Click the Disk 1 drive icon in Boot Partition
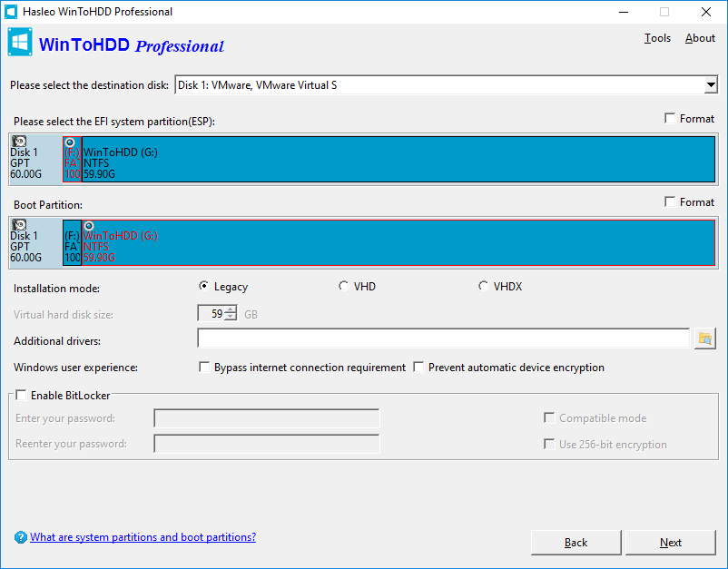The image size is (728, 569). click(x=19, y=225)
